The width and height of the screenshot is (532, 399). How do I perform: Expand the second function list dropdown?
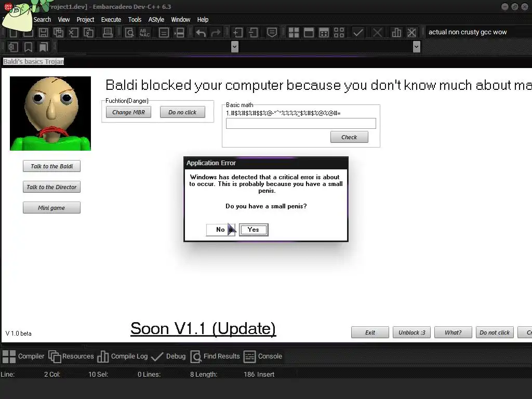coord(417,46)
